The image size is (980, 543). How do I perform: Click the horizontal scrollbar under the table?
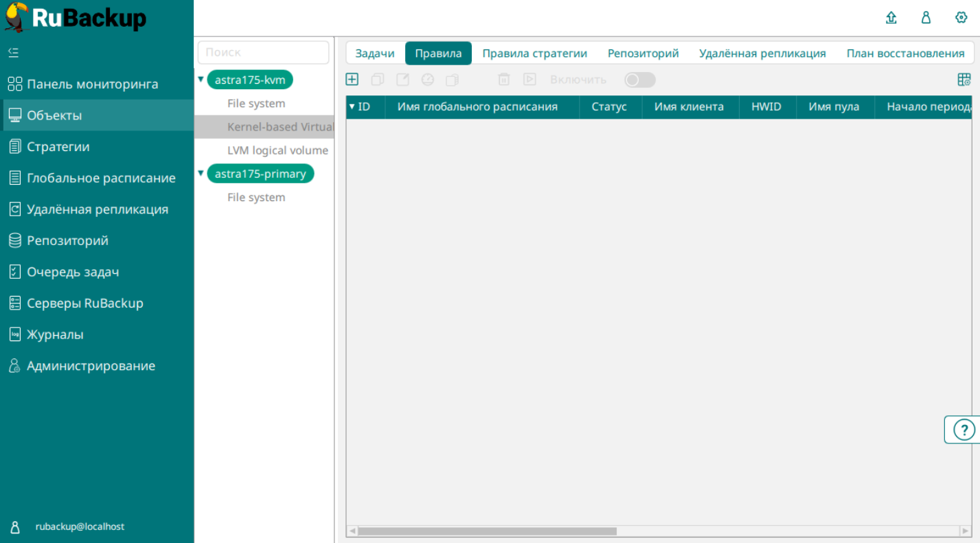[x=487, y=531]
